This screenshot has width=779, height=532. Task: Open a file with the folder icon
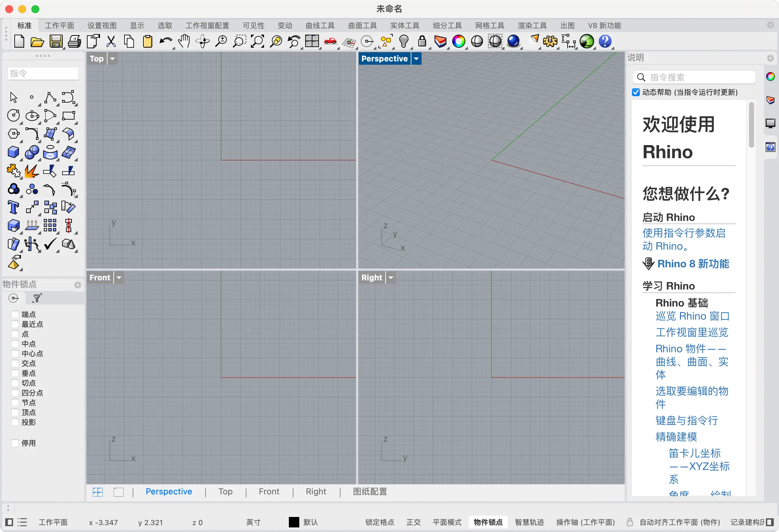[37, 42]
